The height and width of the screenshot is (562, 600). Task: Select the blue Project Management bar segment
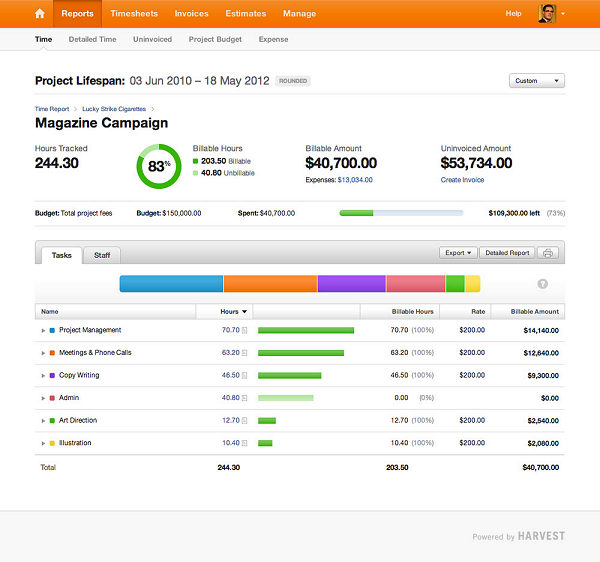pos(171,284)
